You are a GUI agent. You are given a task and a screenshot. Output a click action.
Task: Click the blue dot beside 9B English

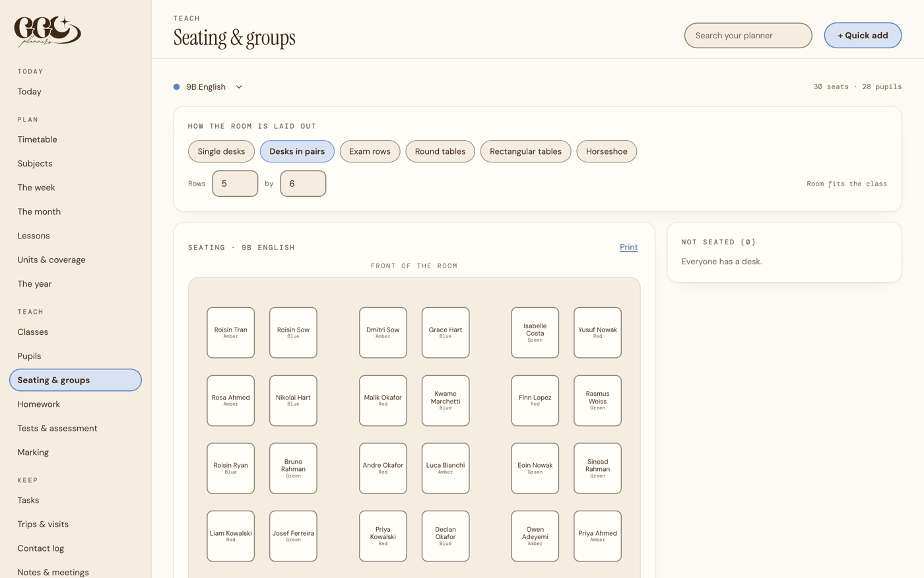[x=176, y=87]
